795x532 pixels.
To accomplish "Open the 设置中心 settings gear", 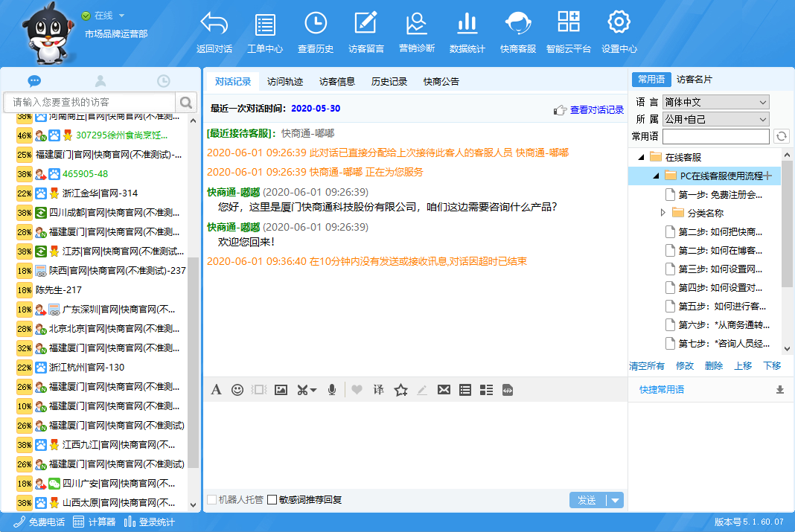I will pos(619,33).
